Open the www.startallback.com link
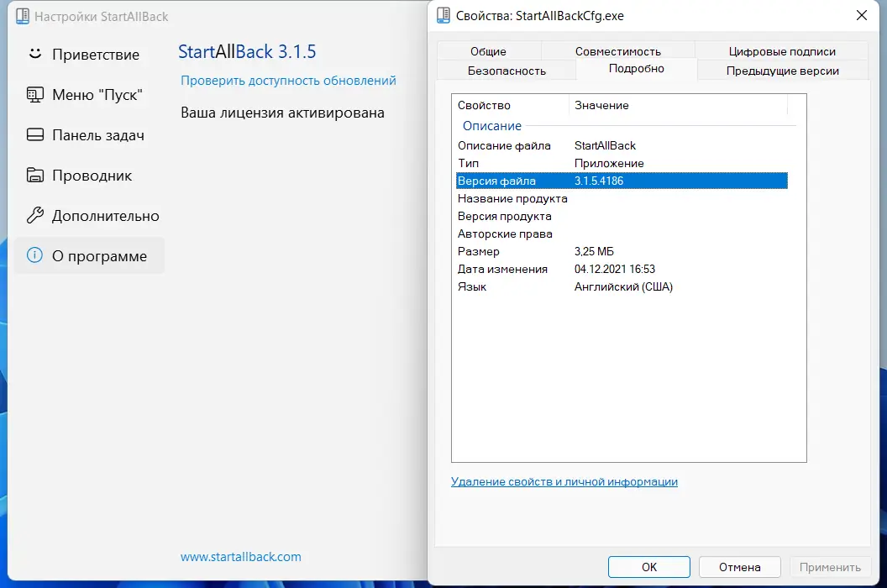 [240, 556]
